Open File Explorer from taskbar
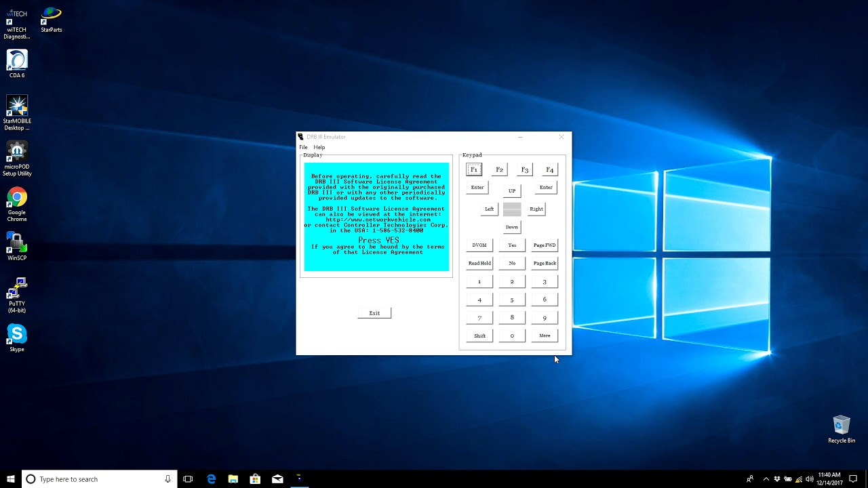Viewport: 868px width, 488px height. click(x=233, y=479)
